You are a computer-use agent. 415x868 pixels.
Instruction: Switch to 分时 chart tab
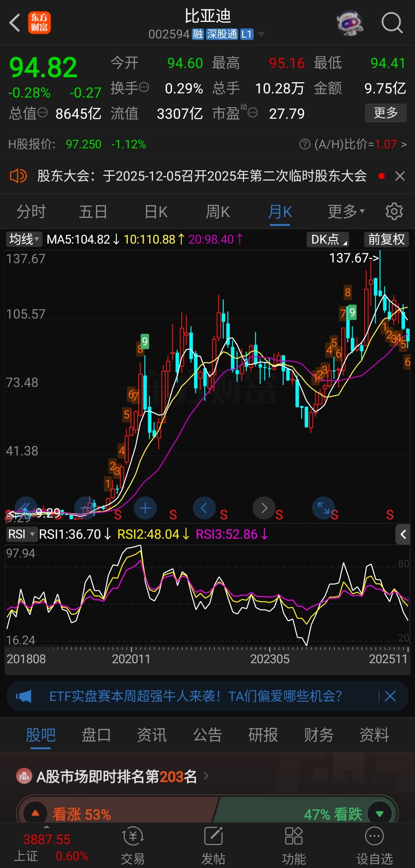point(31,211)
